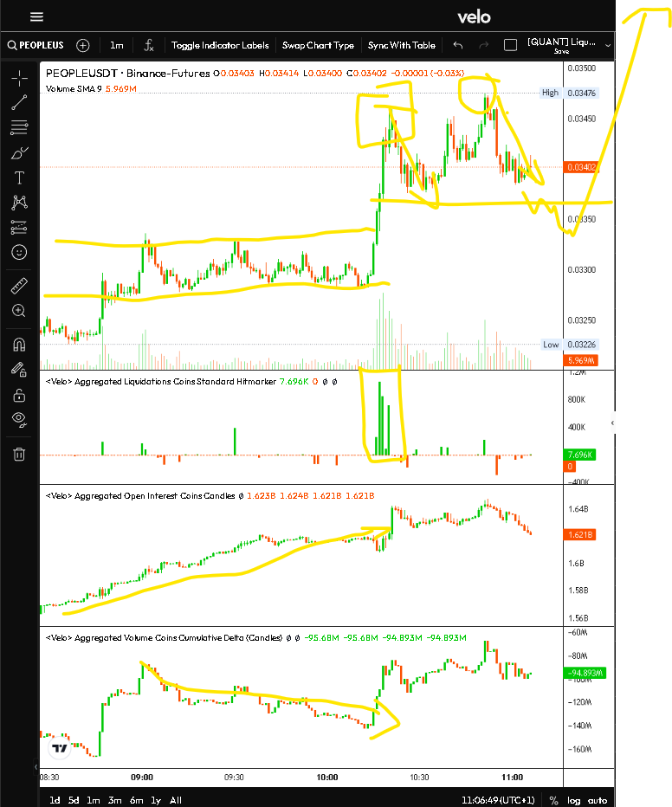Open the indicators fx menu
The width and height of the screenshot is (672, 807).
point(149,45)
